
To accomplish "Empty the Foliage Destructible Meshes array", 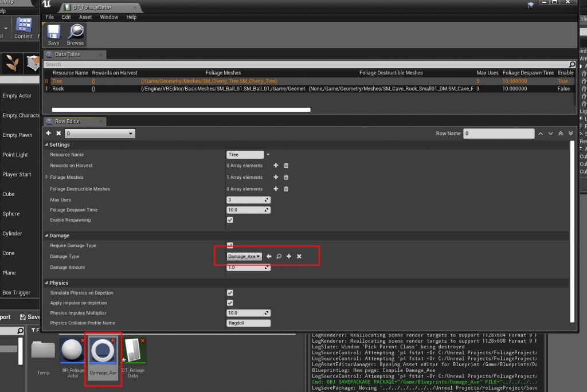I will pyautogui.click(x=286, y=189).
